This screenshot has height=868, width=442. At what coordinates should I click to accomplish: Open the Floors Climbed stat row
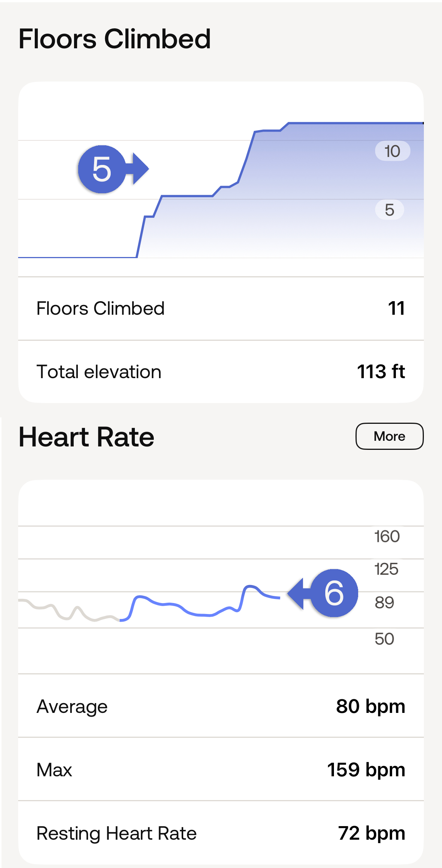tap(221, 308)
